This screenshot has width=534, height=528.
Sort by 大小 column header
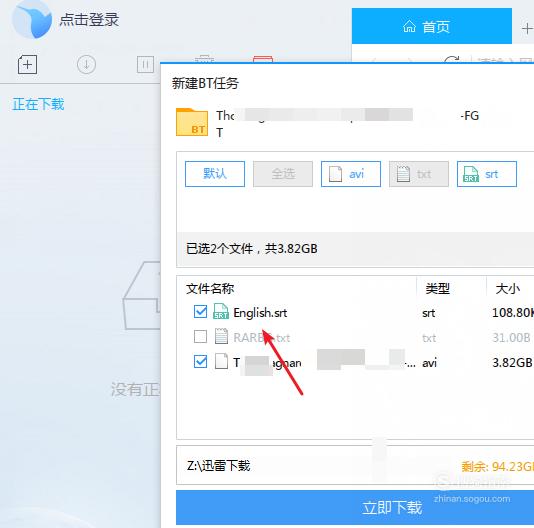(507, 289)
